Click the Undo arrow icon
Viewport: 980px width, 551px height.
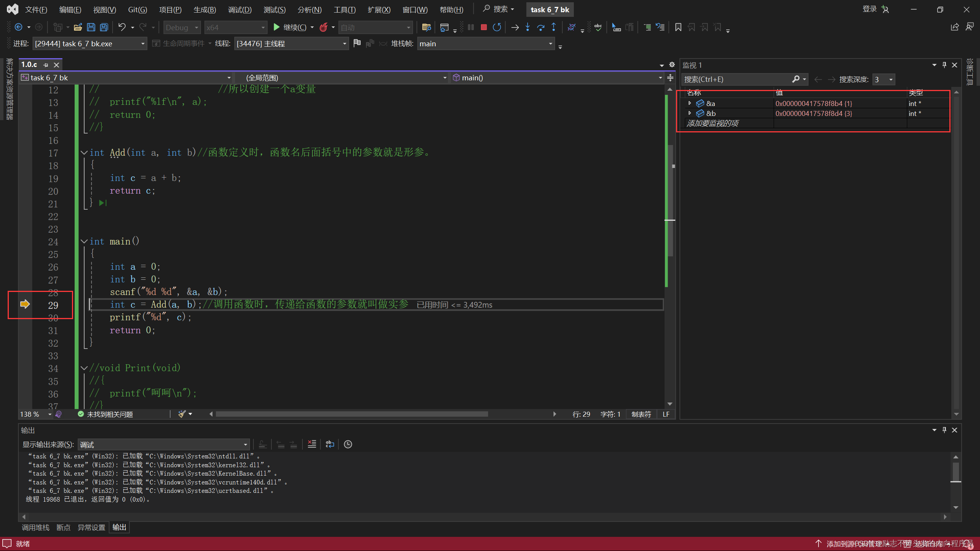tap(122, 27)
